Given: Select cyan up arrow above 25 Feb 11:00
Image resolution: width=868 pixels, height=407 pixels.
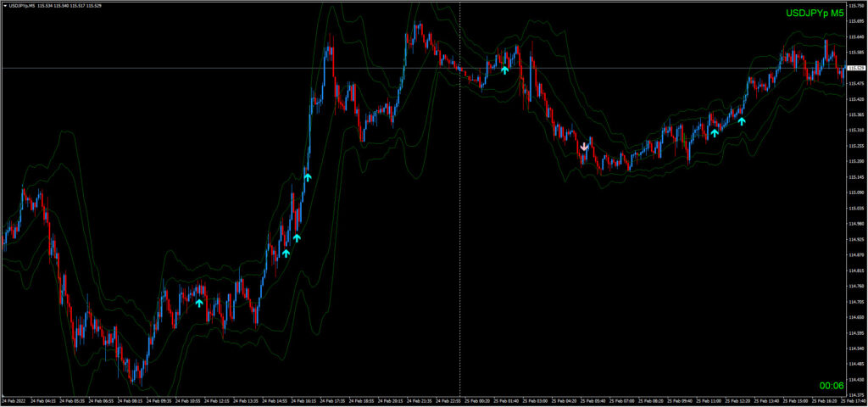Looking at the screenshot, I should (715, 133).
